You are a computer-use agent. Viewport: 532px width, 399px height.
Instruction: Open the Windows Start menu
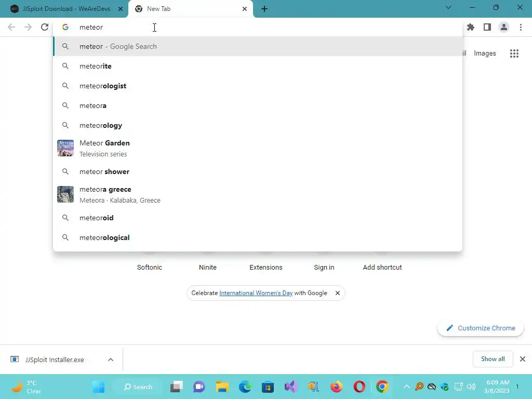pos(99,387)
